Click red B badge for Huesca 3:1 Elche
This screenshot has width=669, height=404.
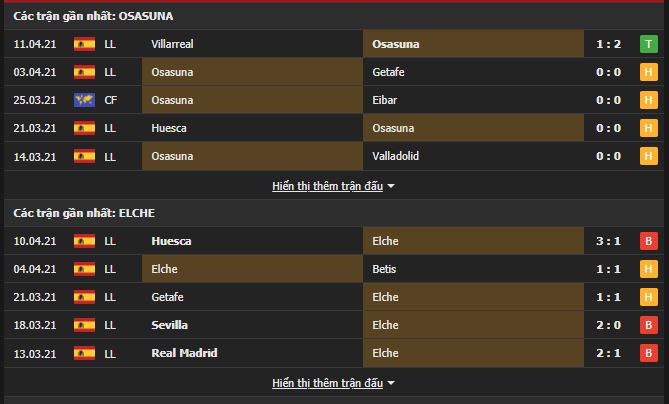pyautogui.click(x=649, y=241)
